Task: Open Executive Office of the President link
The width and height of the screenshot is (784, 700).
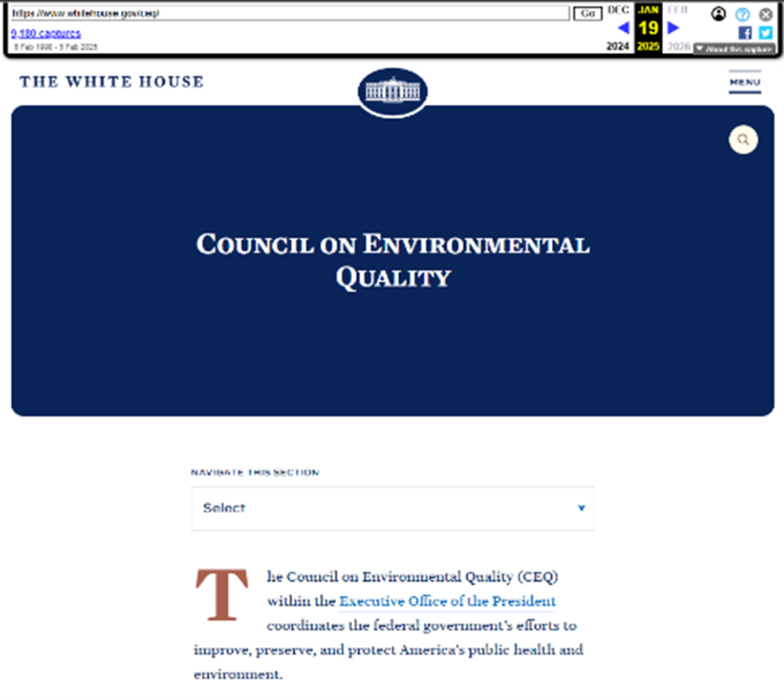Action: 447,601
